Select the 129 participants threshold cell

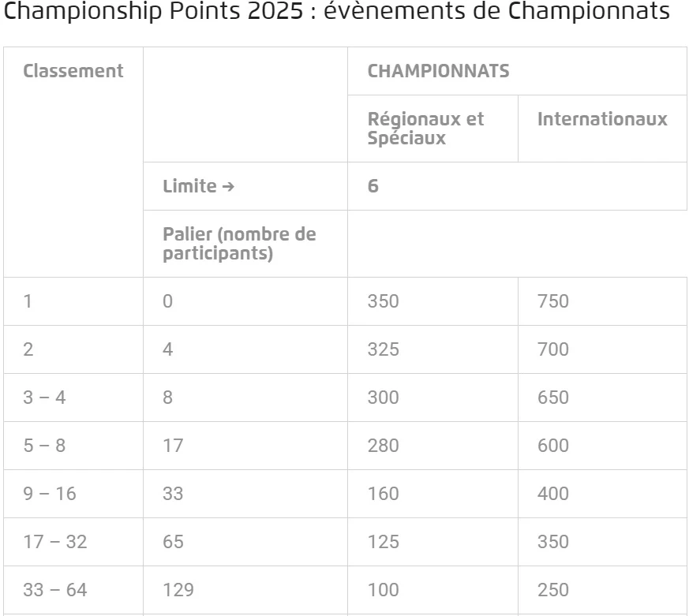tap(245, 590)
